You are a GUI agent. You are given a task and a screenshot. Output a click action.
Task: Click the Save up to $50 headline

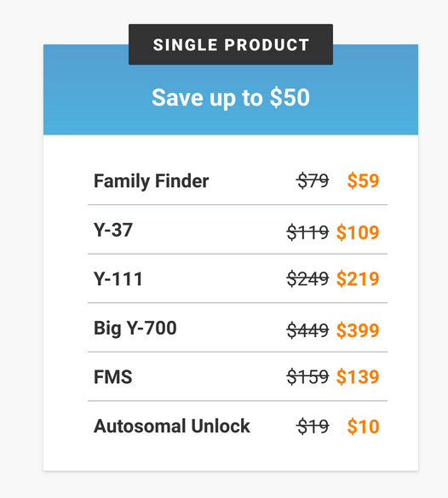pos(231,98)
